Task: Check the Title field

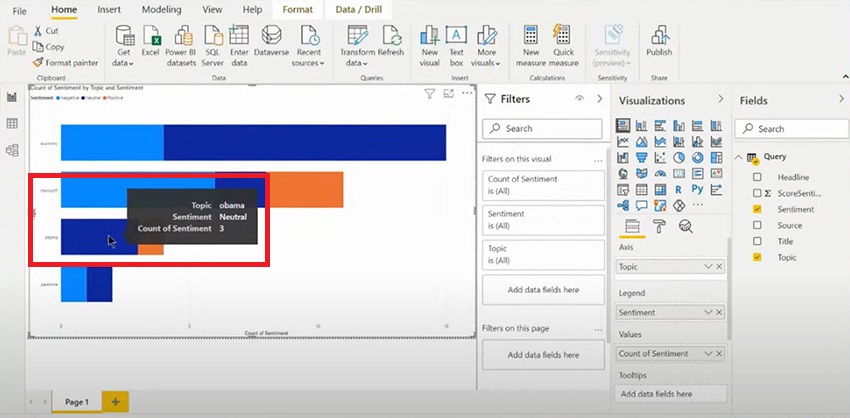Action: coord(757,241)
